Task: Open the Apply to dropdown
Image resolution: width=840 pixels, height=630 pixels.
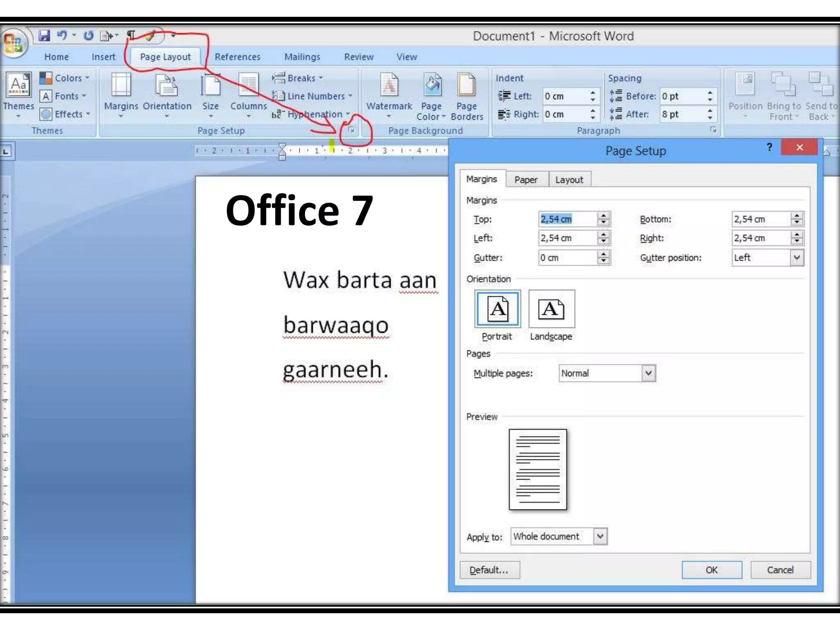Action: coord(600,536)
